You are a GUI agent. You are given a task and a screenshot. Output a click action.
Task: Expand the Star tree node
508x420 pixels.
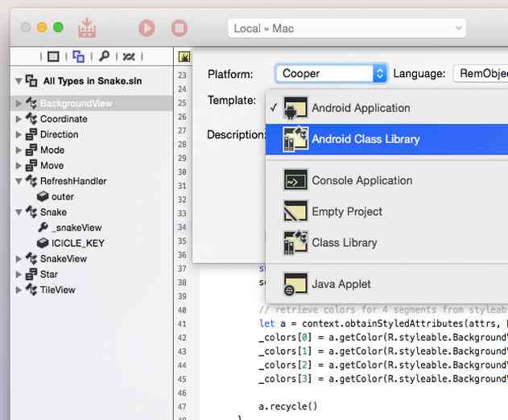[x=19, y=274]
